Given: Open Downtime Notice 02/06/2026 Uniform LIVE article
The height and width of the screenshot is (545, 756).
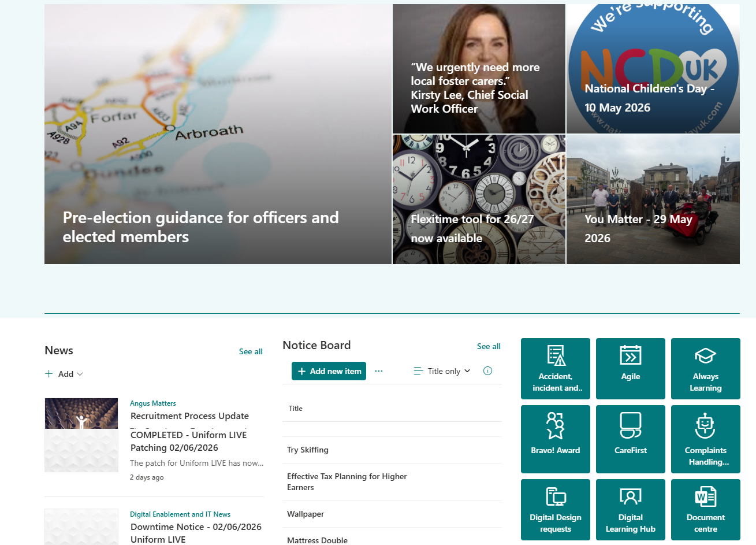Looking at the screenshot, I should (x=196, y=533).
